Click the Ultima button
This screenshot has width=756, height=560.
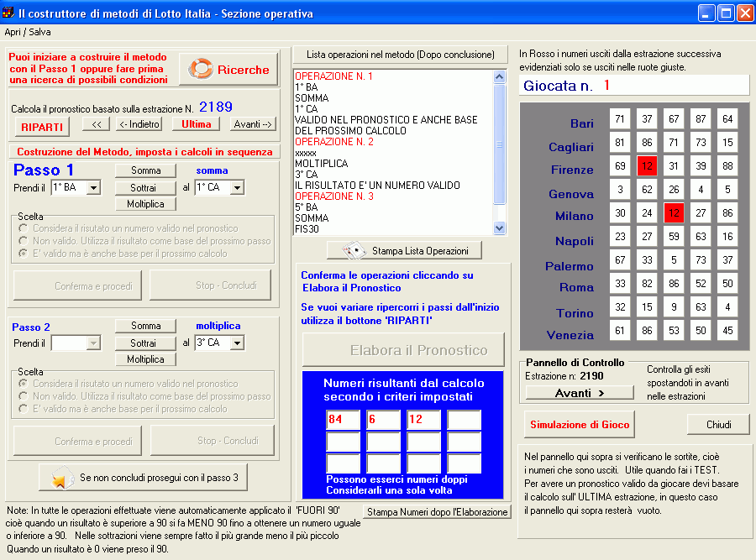click(x=197, y=124)
